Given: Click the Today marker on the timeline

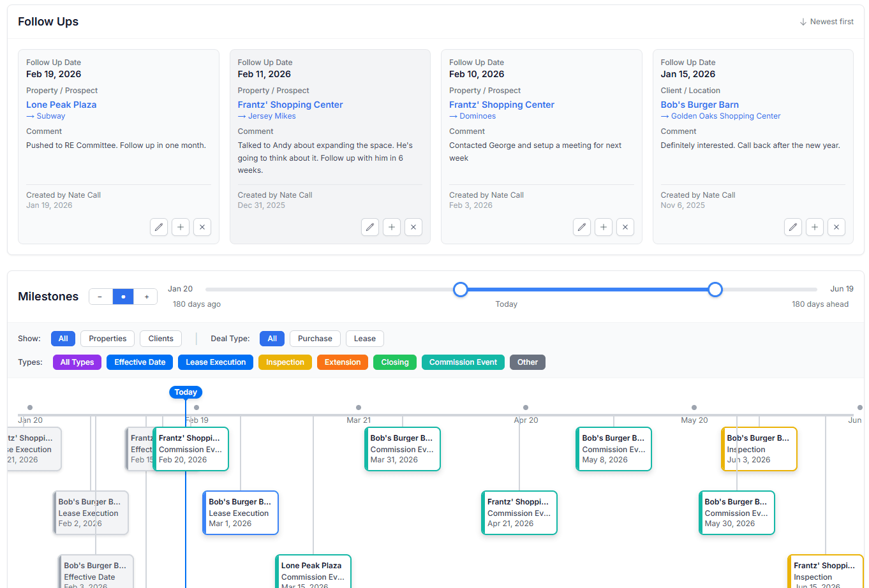Looking at the screenshot, I should pyautogui.click(x=186, y=392).
